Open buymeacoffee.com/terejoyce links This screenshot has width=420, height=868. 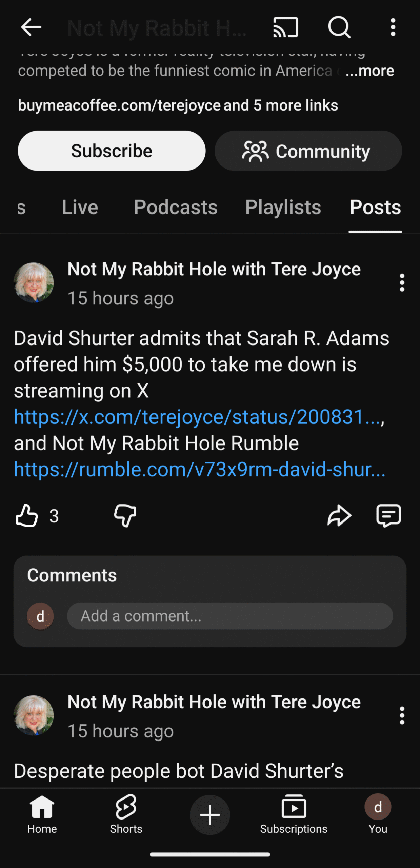[178, 105]
